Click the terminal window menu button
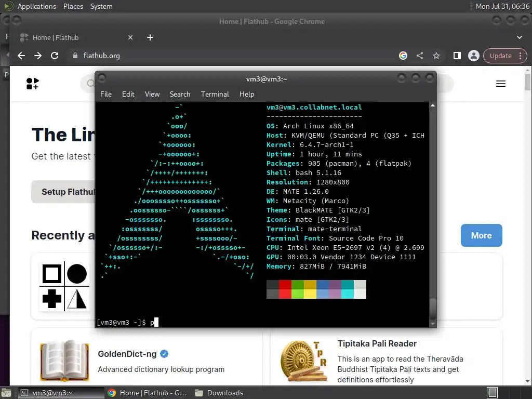 point(102,78)
